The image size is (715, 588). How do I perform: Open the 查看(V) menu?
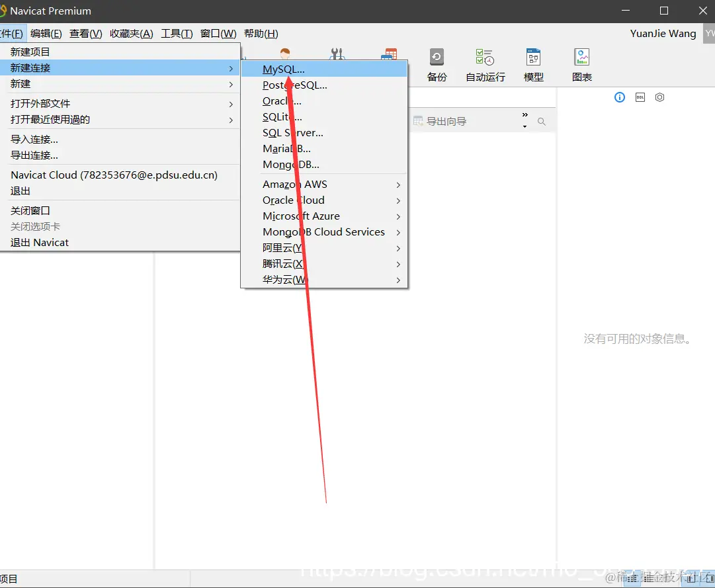tap(86, 34)
